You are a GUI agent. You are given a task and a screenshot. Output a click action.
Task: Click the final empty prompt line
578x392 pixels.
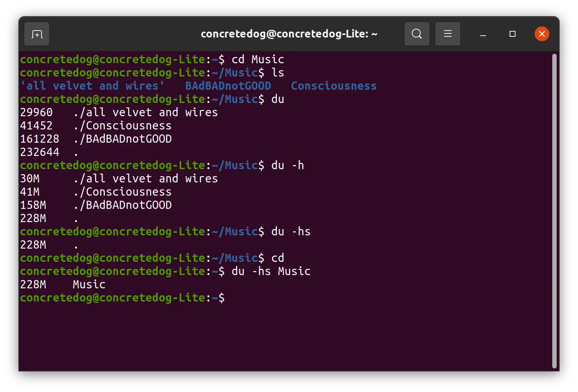coord(122,297)
